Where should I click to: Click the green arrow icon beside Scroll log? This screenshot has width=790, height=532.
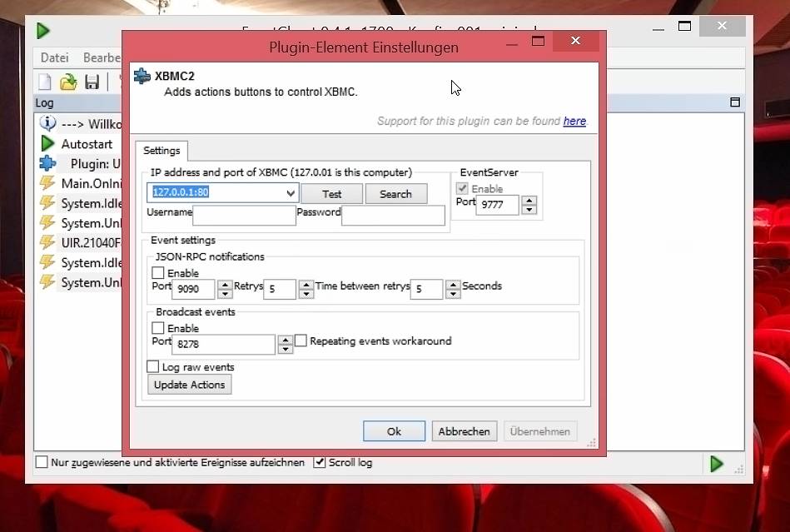point(716,464)
